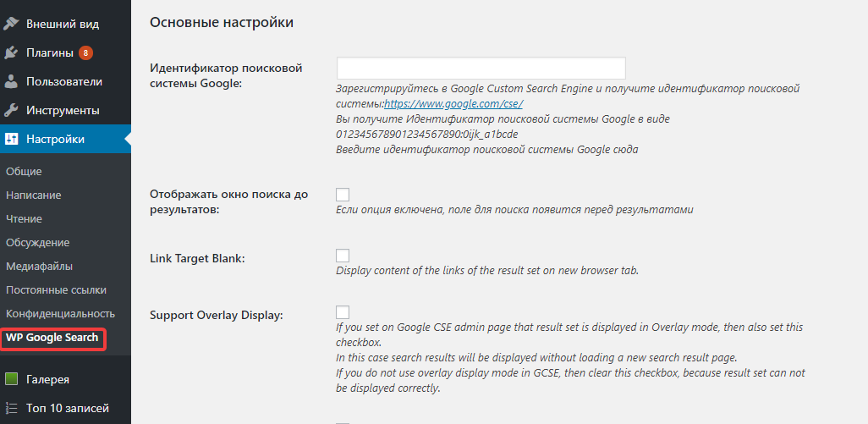The image size is (868, 424).
Task: Select WP Google Search submenu item
Action: [52, 338]
